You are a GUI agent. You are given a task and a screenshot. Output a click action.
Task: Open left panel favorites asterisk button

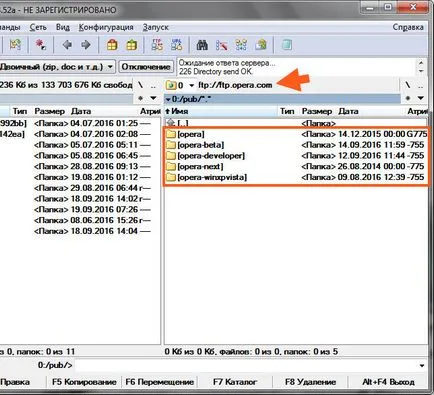tap(140, 98)
